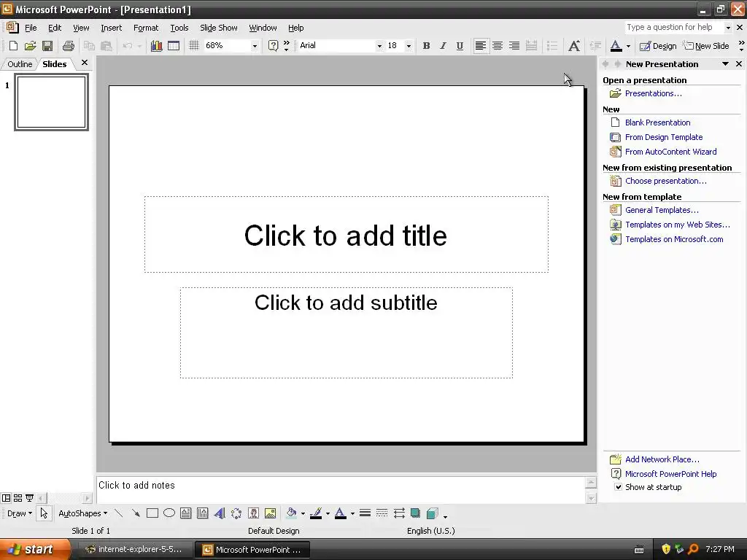Click the Insert Picture icon

point(270,513)
